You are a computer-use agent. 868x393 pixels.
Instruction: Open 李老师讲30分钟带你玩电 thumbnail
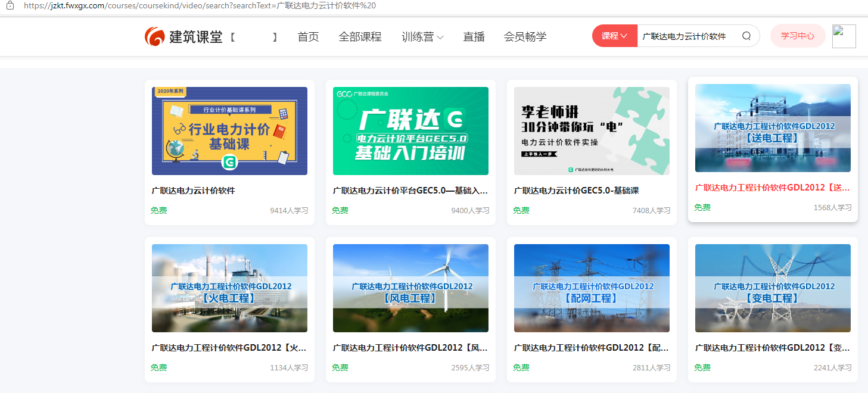tap(592, 131)
